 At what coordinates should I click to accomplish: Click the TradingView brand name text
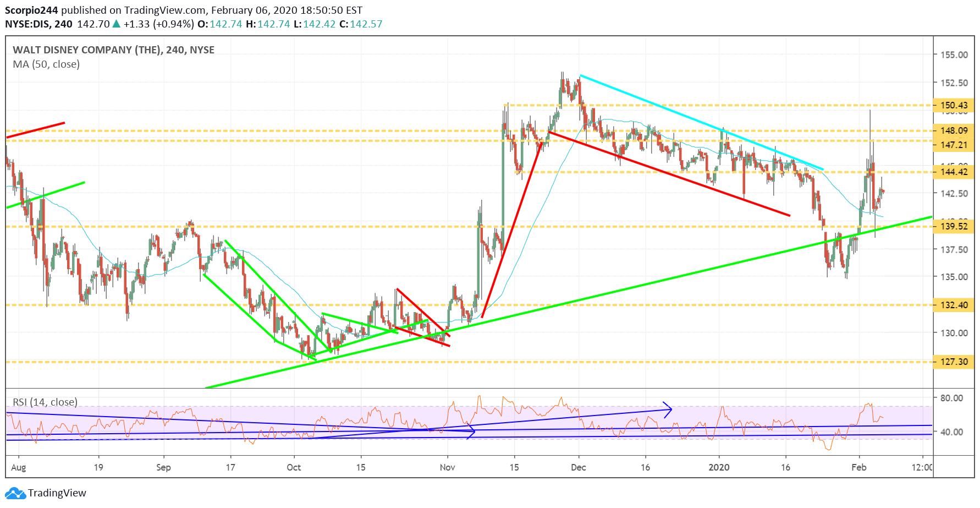[57, 493]
